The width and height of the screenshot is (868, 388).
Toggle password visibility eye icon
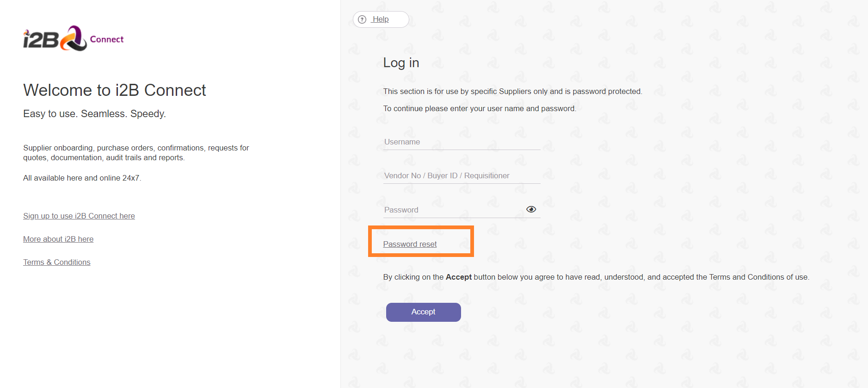531,209
